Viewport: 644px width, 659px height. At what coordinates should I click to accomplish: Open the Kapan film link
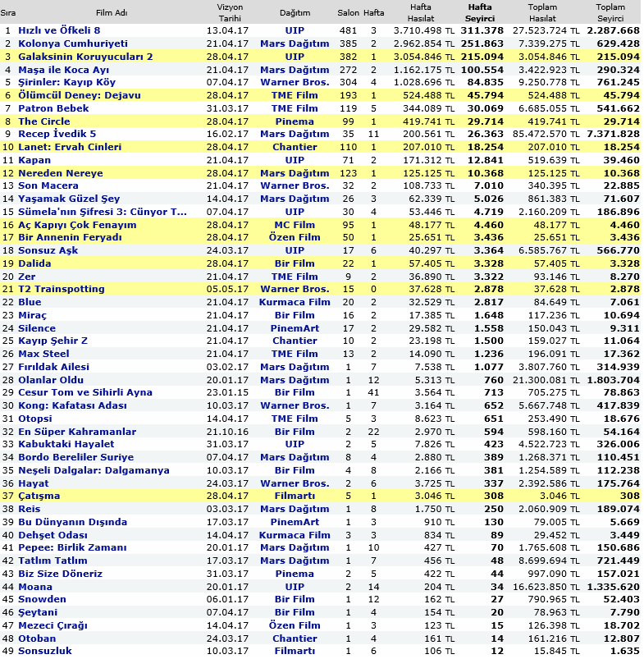(34, 160)
